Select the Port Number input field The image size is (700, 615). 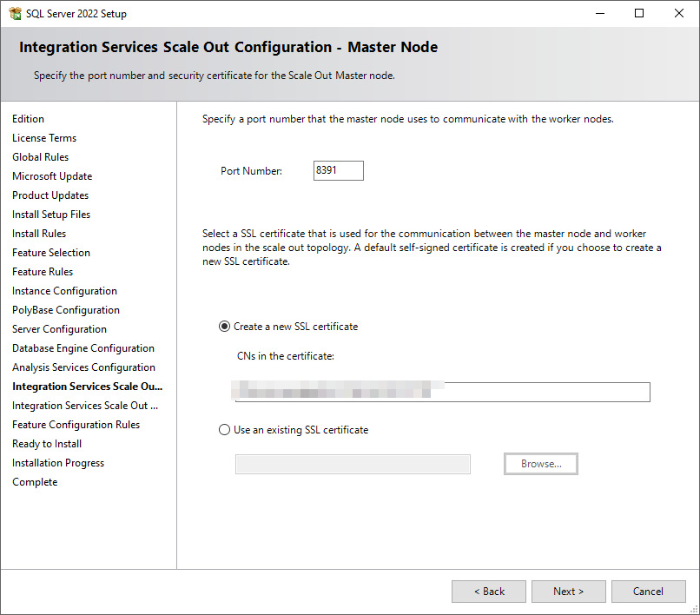coord(338,170)
